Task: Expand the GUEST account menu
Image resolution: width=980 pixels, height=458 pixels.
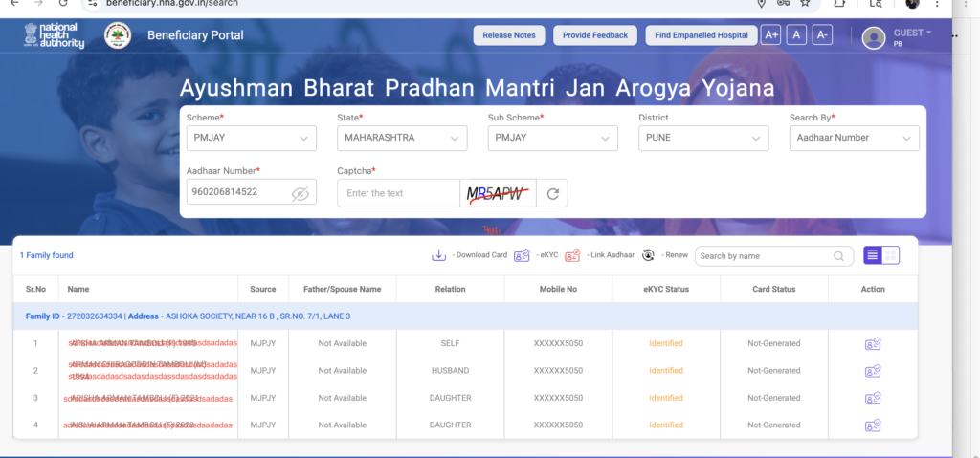Action: [x=912, y=33]
